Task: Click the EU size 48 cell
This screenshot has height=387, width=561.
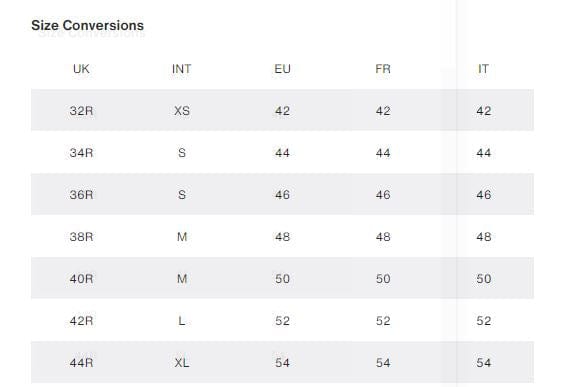Action: click(282, 237)
